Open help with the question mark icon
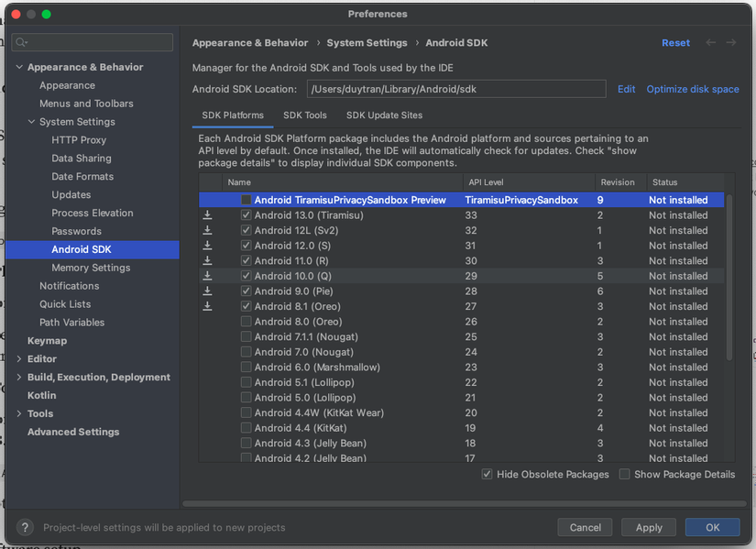 tap(26, 528)
